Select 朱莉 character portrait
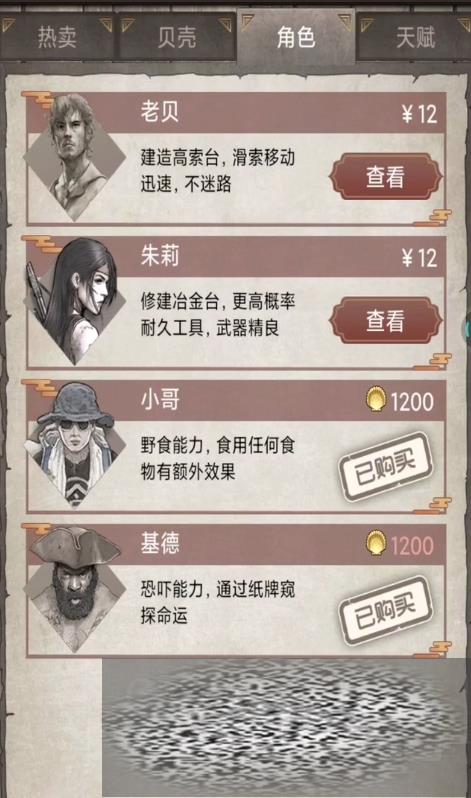 75,301
